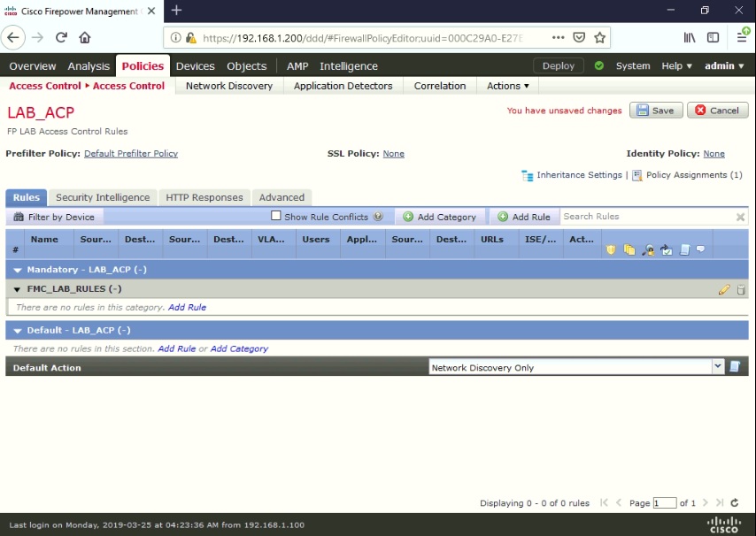Click the Search Rules field
This screenshot has height=536, width=756.
tap(646, 216)
